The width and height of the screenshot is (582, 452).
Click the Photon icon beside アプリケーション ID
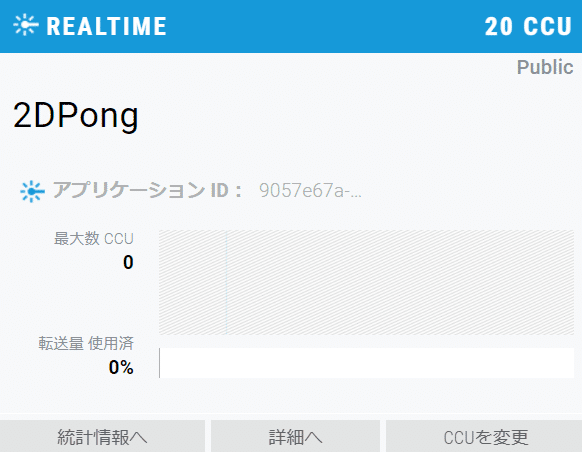pyautogui.click(x=32, y=191)
